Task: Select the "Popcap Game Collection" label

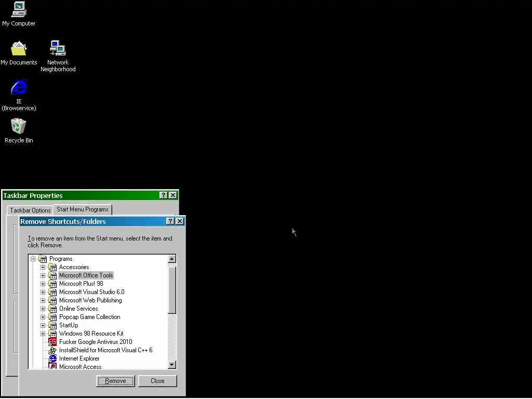Action: 89,317
